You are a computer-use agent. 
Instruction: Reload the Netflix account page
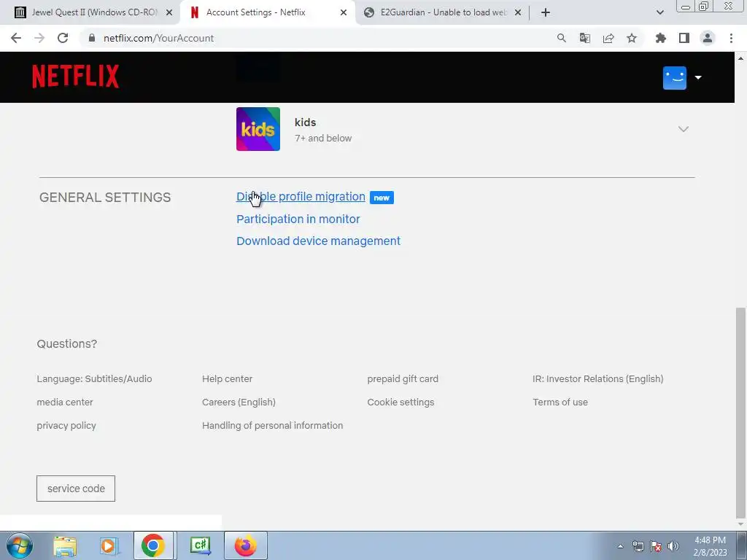pos(63,38)
